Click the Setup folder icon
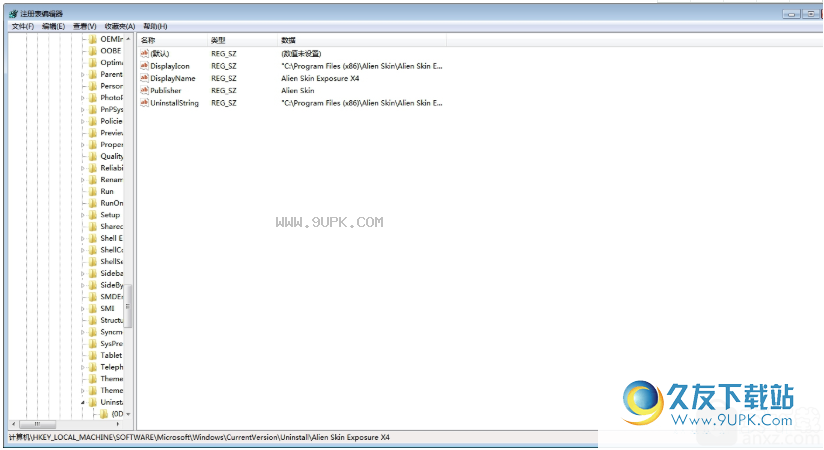824x450 pixels. pyautogui.click(x=93, y=215)
